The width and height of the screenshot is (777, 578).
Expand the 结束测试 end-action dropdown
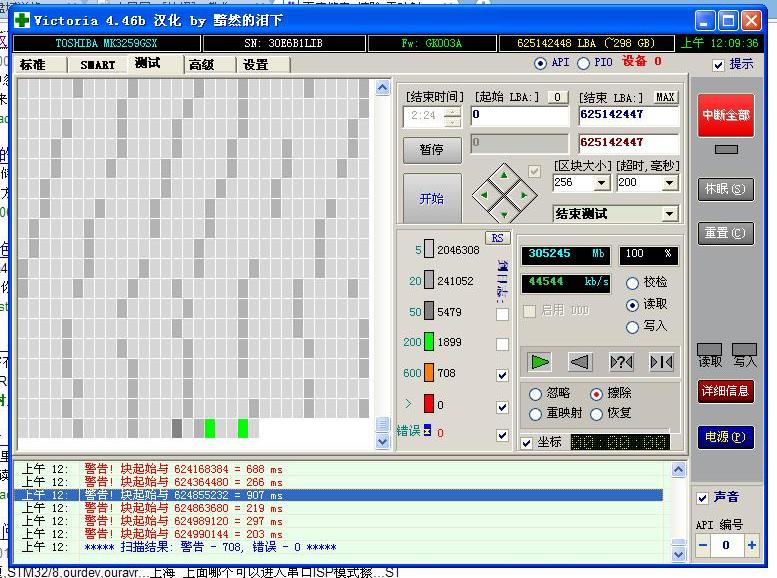[x=669, y=214]
